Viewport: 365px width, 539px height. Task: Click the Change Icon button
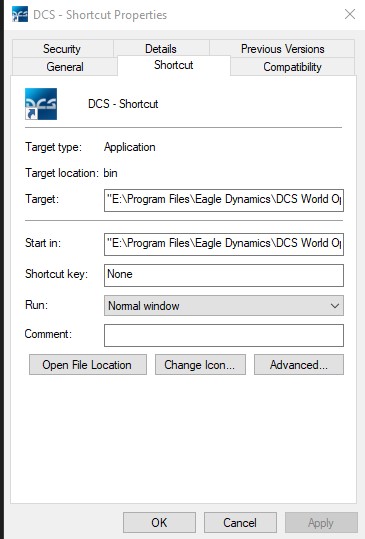pyautogui.click(x=200, y=365)
